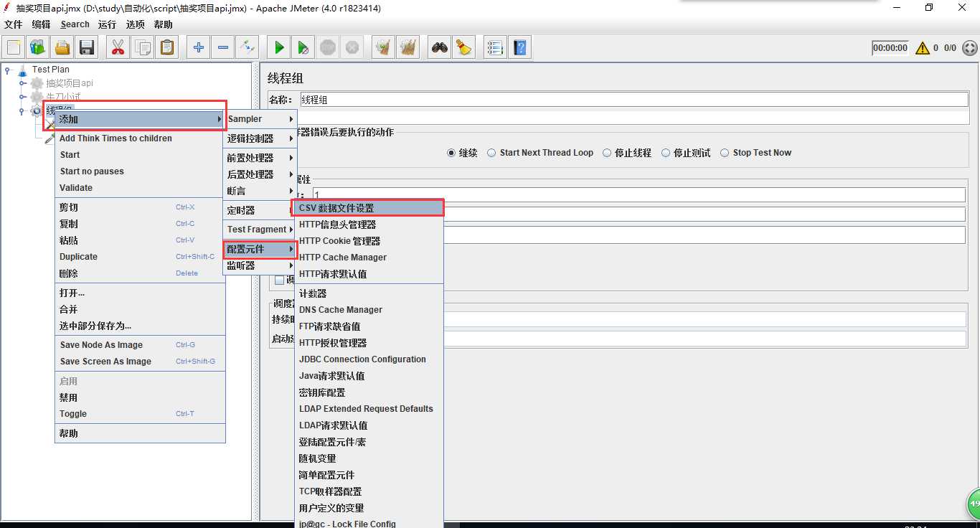Click the Clear broom icon
Screen dimensions: 980x528
384,48
